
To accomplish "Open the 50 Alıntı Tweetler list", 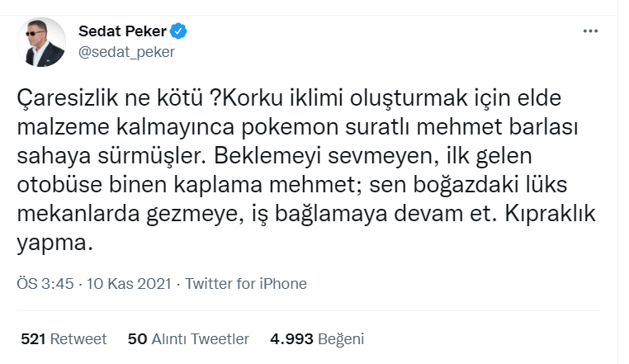I will click(188, 339).
